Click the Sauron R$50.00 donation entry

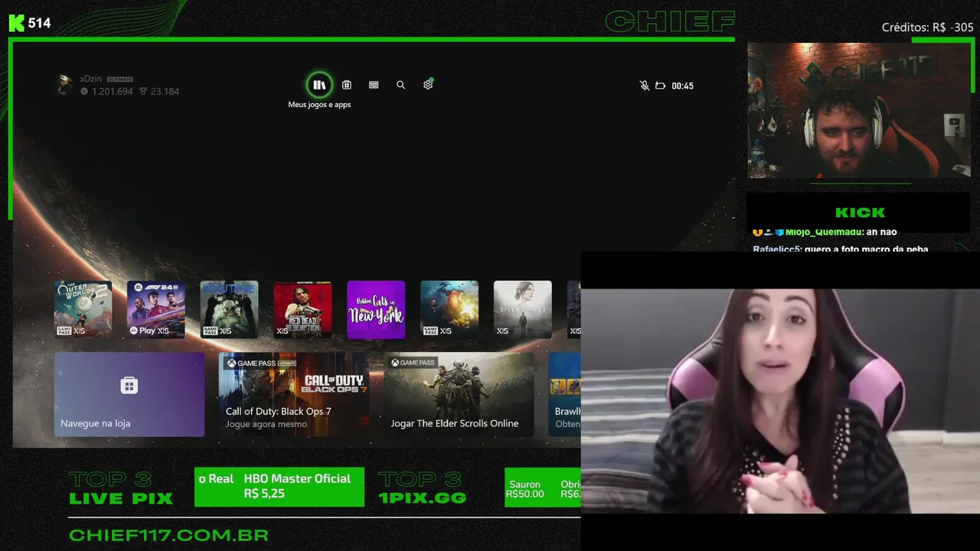526,489
